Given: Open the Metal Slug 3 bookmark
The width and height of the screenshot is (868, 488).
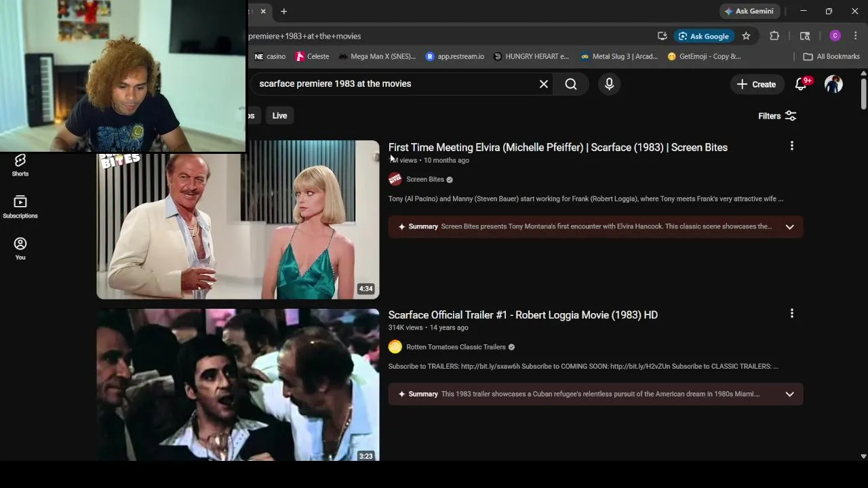Looking at the screenshot, I should pyautogui.click(x=619, y=56).
